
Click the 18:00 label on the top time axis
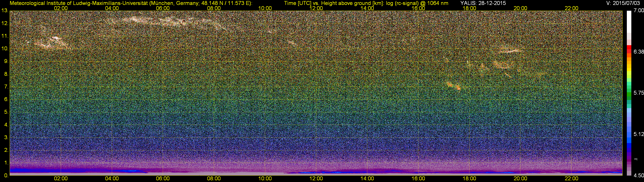(469, 8)
